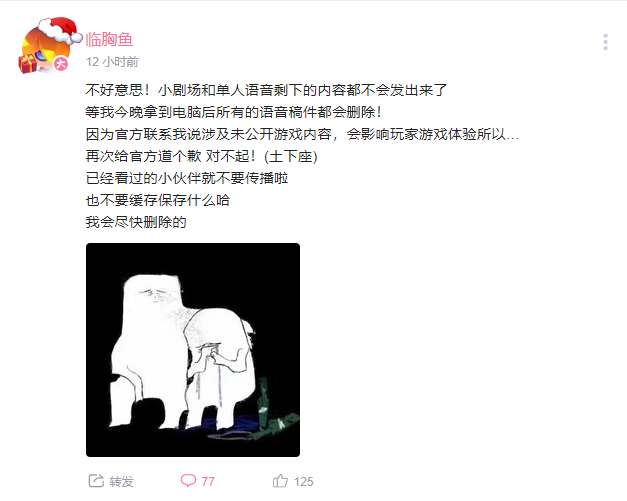Click the pink comment bubble icon
The height and width of the screenshot is (501, 627).
pos(188,480)
